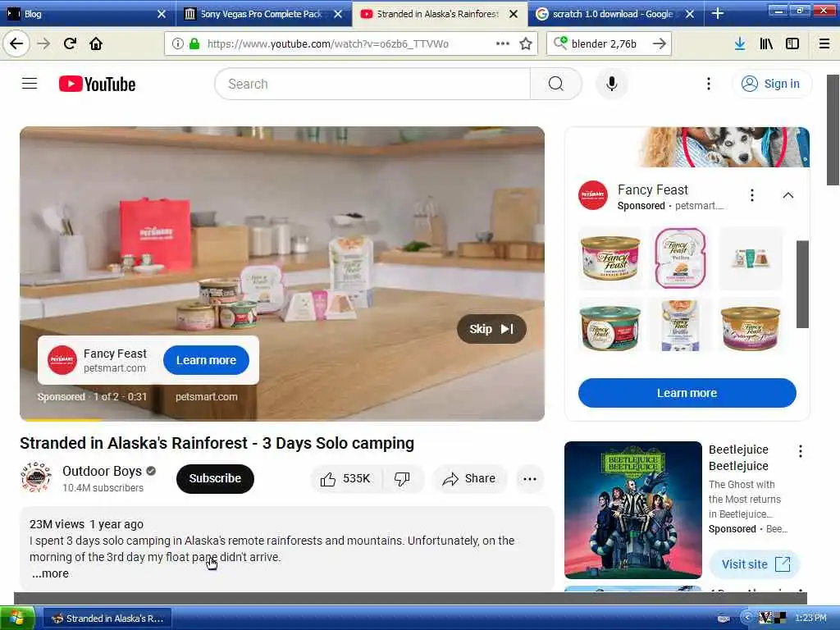840x630 pixels.
Task: Open the Fancy Feast ad options menu
Action: [752, 195]
